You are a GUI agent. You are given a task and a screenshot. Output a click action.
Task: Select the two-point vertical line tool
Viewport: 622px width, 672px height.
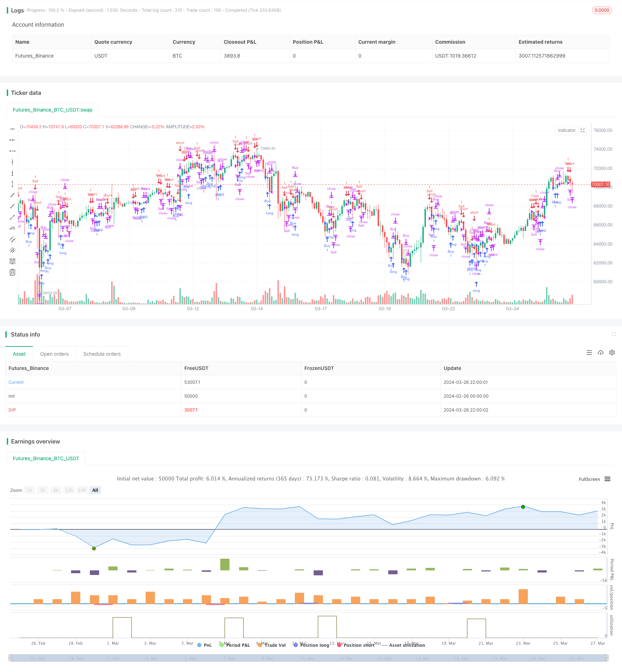pyautogui.click(x=12, y=173)
